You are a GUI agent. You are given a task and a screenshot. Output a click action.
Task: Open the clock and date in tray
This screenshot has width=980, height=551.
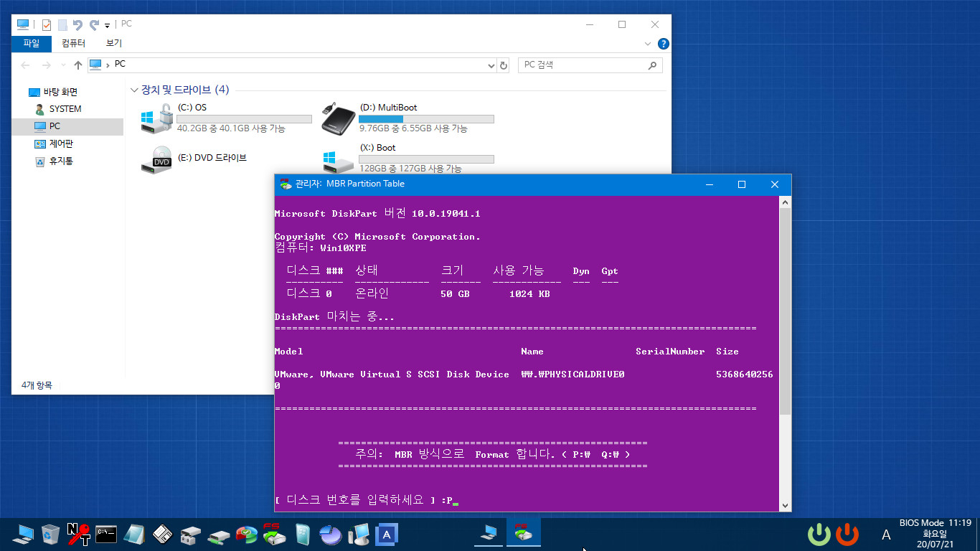click(x=936, y=534)
